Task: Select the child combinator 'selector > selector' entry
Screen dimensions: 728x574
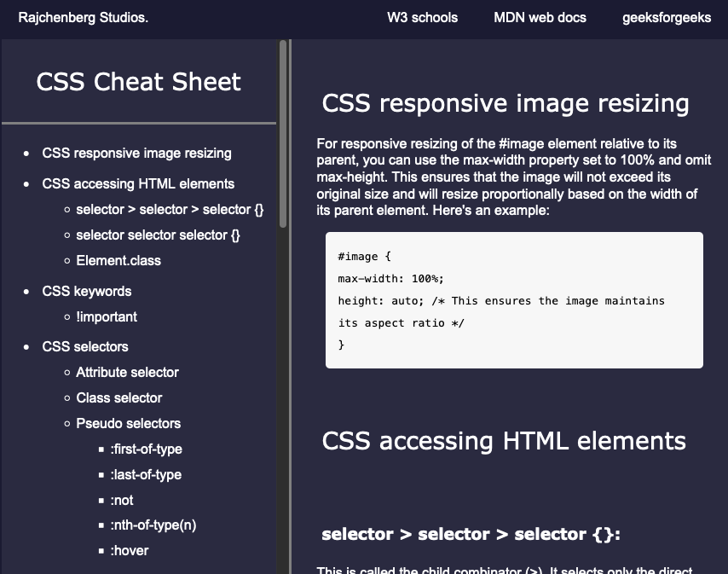Action: point(169,210)
